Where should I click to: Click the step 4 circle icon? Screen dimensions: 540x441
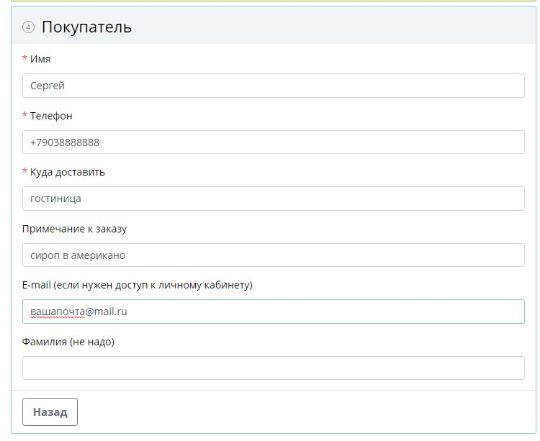28,27
